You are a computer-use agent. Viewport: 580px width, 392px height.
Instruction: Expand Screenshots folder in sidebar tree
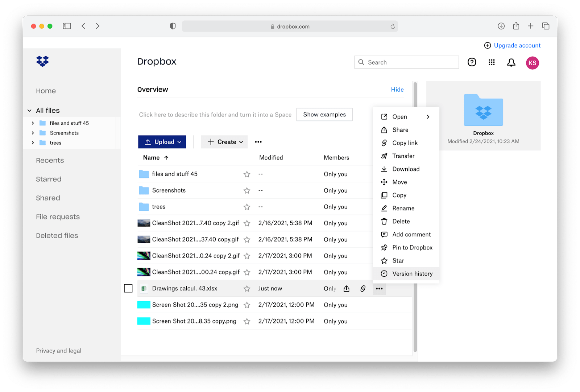click(33, 133)
